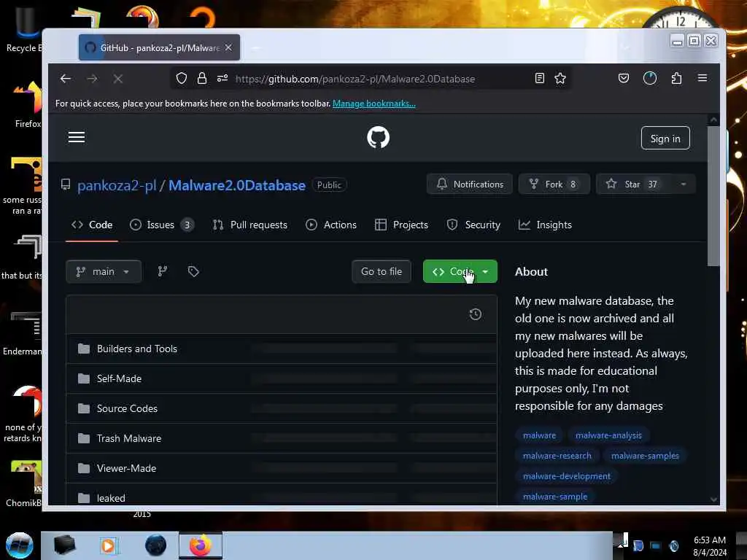747x560 pixels.
Task: Open Recycle Bin desktop icon
Action: tap(23, 29)
